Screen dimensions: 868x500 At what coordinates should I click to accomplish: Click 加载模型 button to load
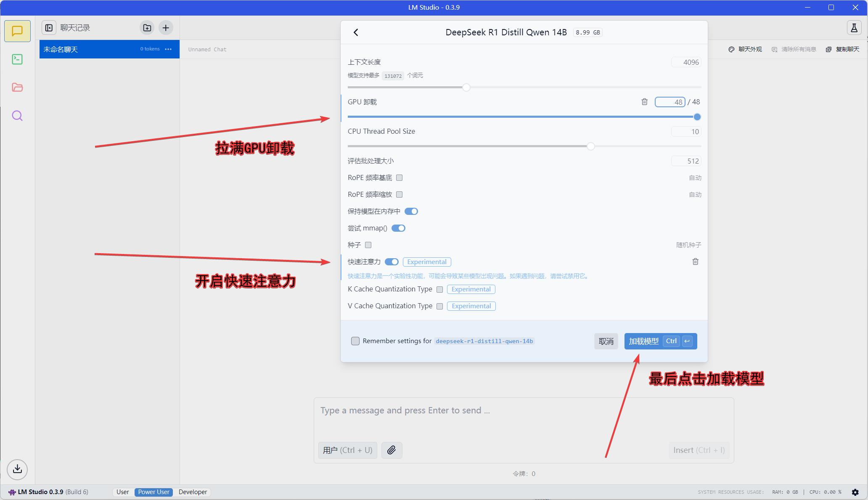click(x=643, y=341)
